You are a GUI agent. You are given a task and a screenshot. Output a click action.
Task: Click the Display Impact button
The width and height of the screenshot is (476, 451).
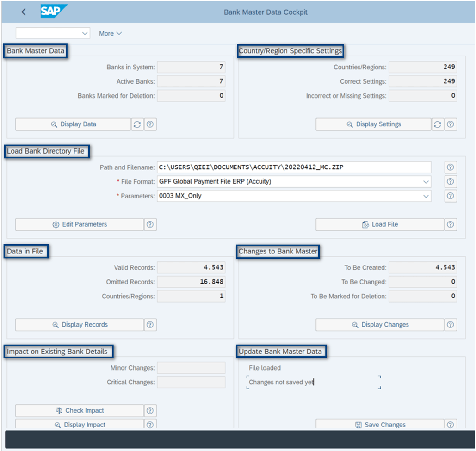point(80,424)
